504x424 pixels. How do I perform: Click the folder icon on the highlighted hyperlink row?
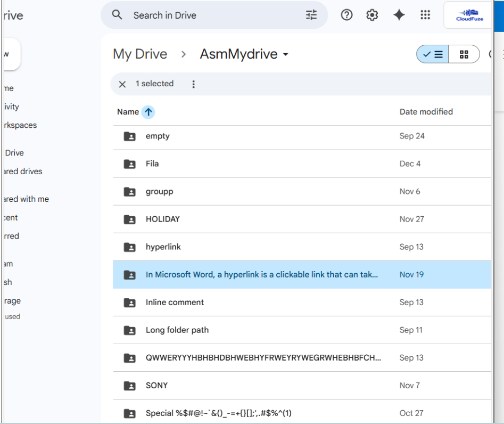tap(129, 274)
